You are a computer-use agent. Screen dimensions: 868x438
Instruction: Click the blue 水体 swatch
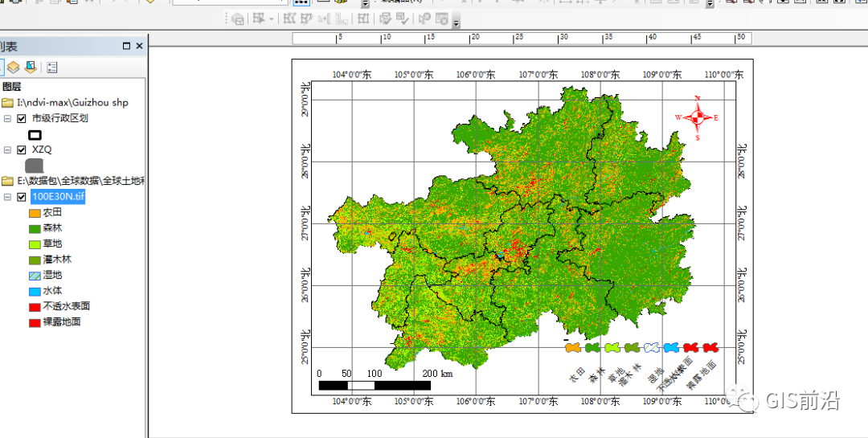point(35,291)
